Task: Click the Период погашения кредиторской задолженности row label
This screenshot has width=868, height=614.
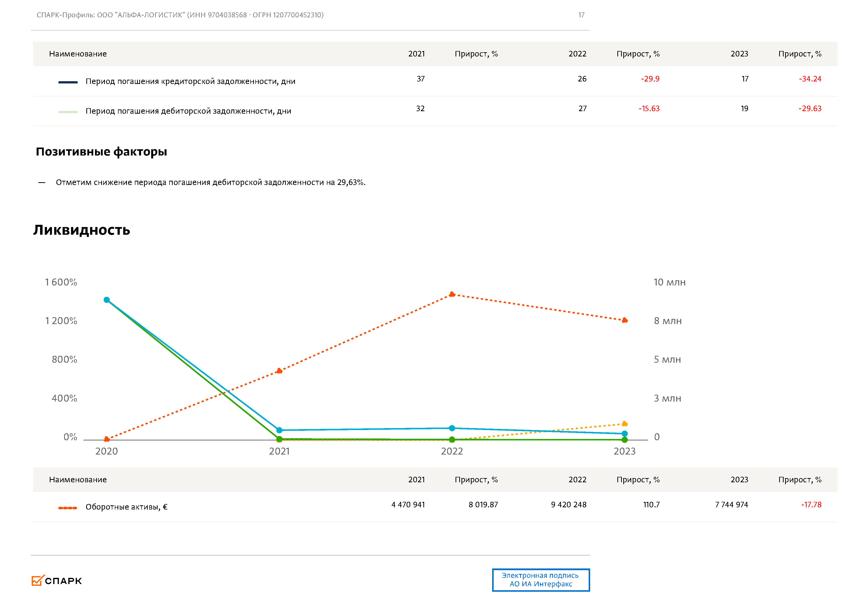Action: click(190, 81)
